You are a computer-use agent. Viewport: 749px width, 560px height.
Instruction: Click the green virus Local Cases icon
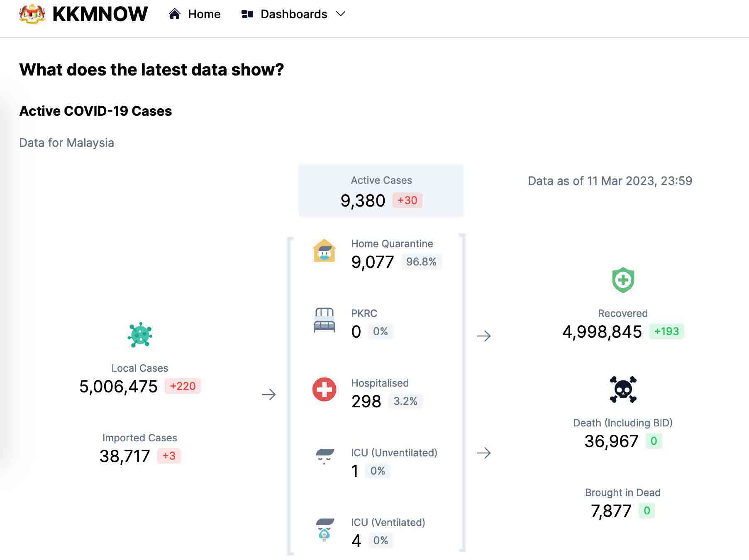click(140, 335)
